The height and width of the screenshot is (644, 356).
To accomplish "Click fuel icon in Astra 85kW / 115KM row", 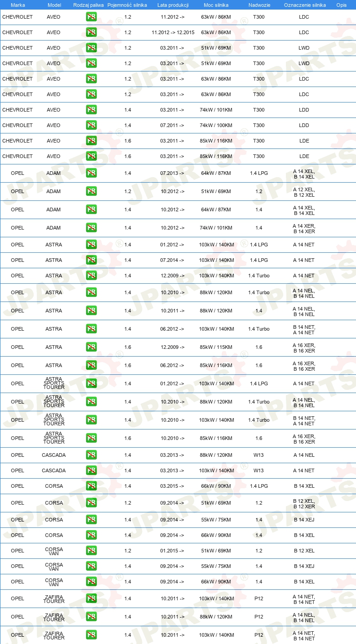I will click(91, 347).
